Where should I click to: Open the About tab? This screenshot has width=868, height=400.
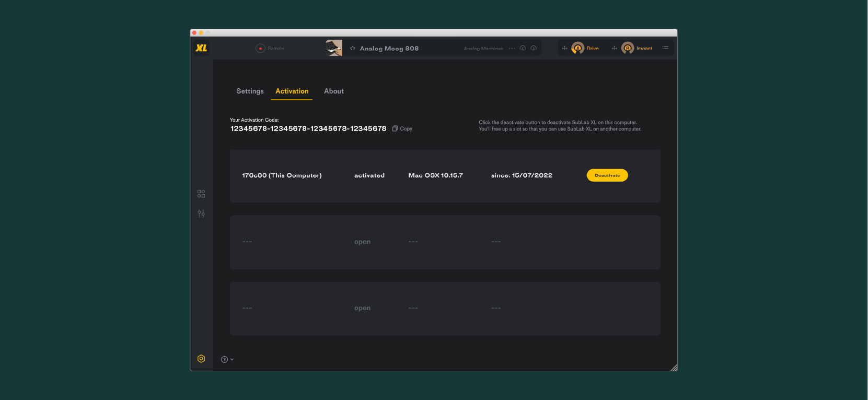point(334,91)
